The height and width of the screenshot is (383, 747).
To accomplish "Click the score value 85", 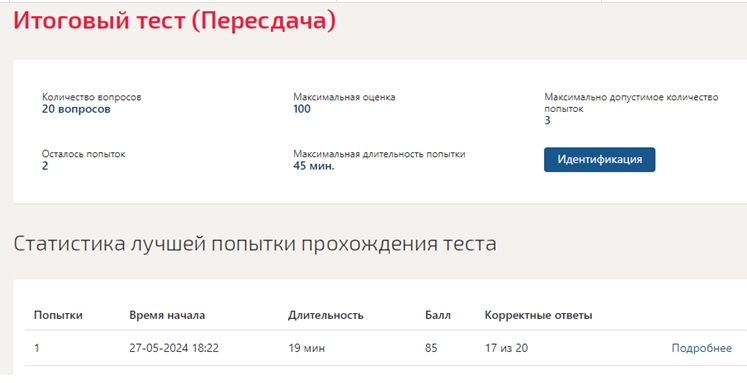I will point(431,348).
